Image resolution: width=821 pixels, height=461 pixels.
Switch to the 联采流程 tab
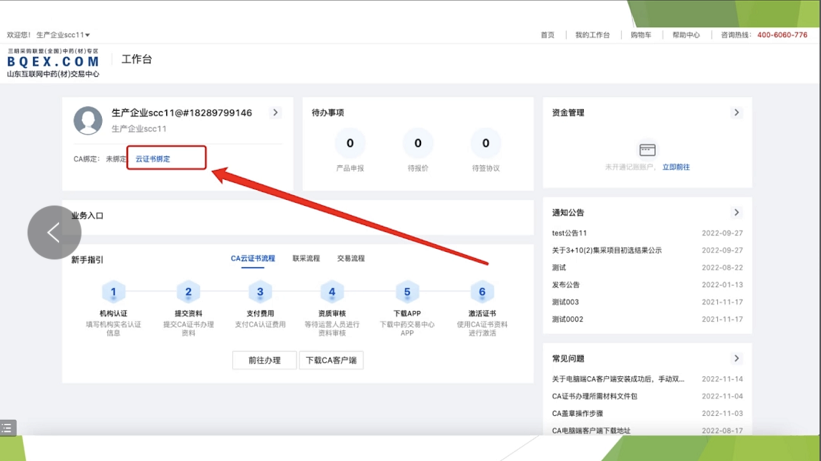(306, 258)
